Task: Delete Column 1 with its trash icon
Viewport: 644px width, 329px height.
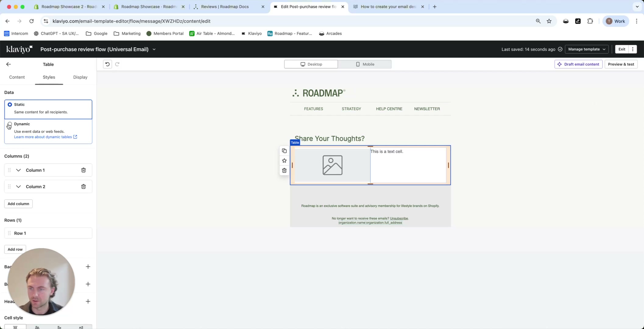Action: [83, 170]
